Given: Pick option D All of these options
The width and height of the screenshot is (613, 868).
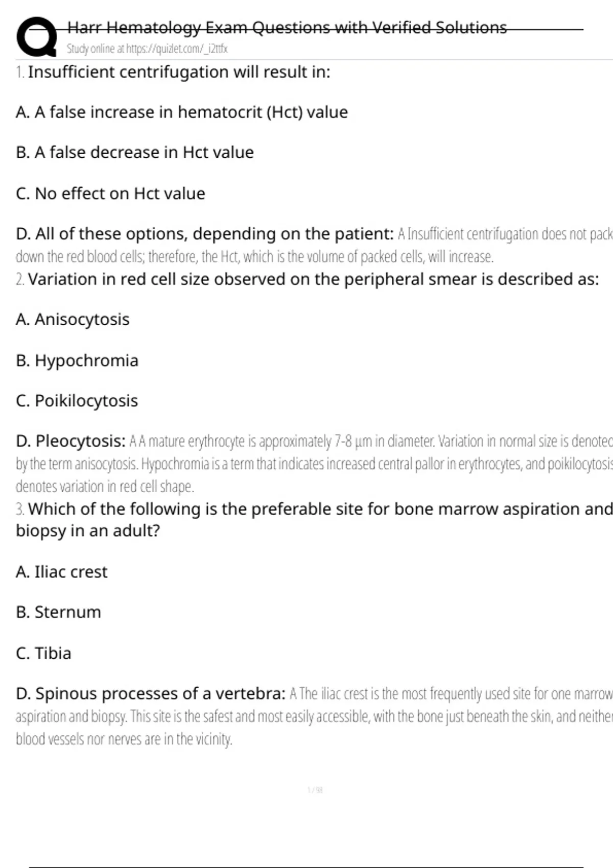Looking at the screenshot, I should tap(204, 234).
